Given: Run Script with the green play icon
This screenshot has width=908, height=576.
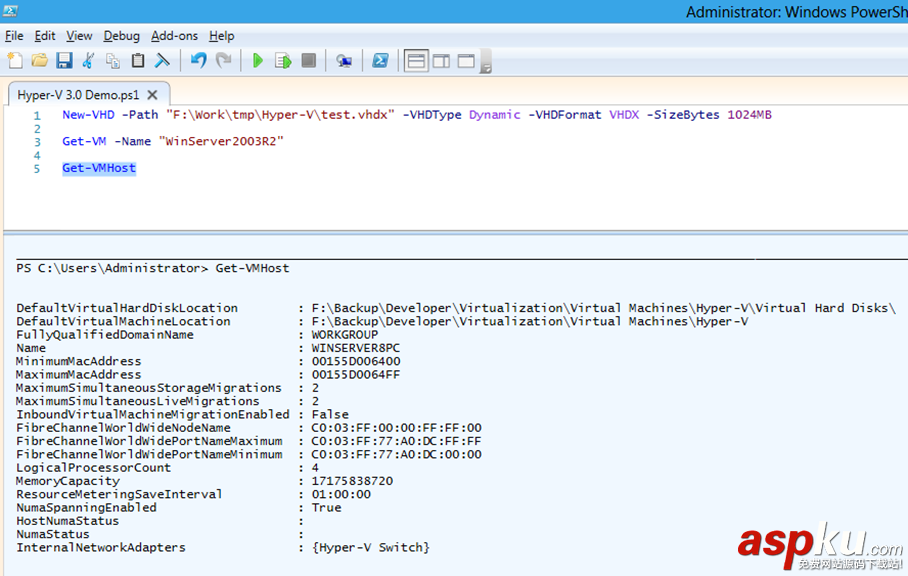Looking at the screenshot, I should [258, 61].
